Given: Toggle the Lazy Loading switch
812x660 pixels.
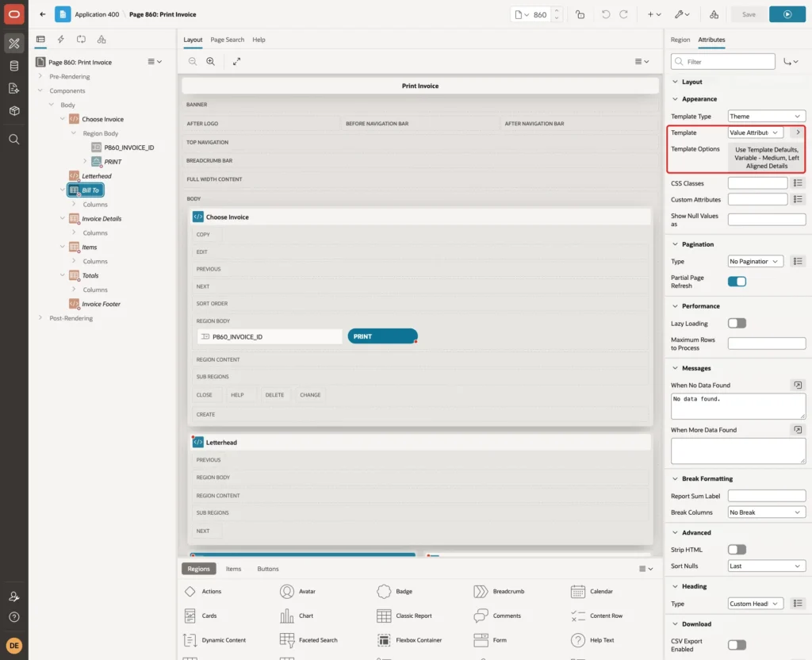Looking at the screenshot, I should [737, 324].
